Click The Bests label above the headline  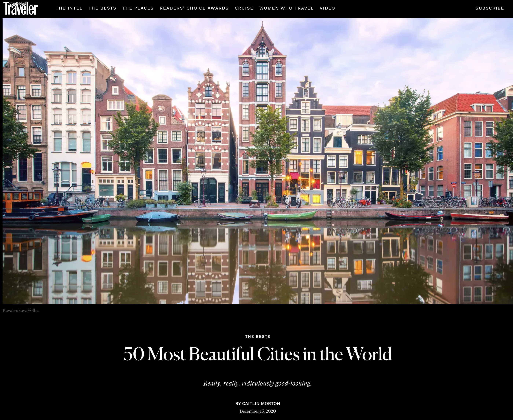coord(257,337)
